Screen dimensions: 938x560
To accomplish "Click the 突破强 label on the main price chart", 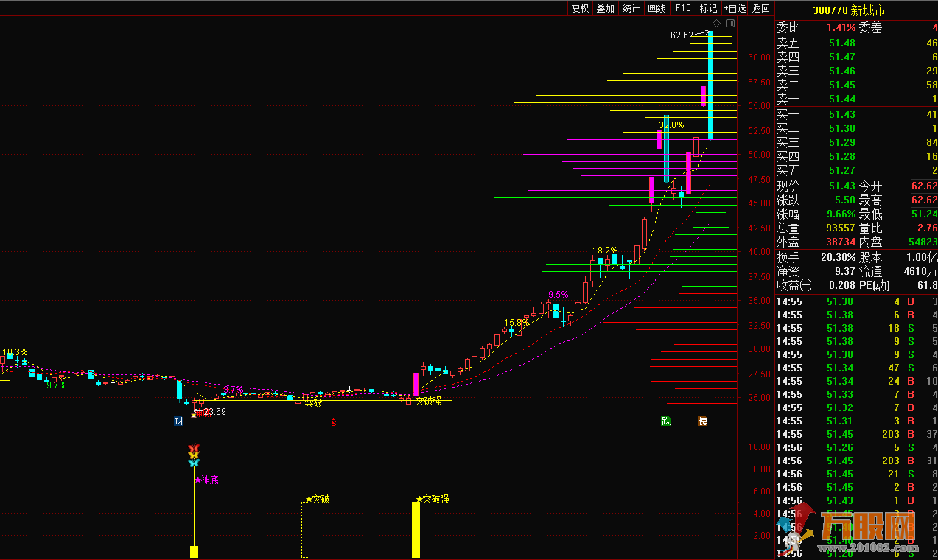I will [x=428, y=401].
